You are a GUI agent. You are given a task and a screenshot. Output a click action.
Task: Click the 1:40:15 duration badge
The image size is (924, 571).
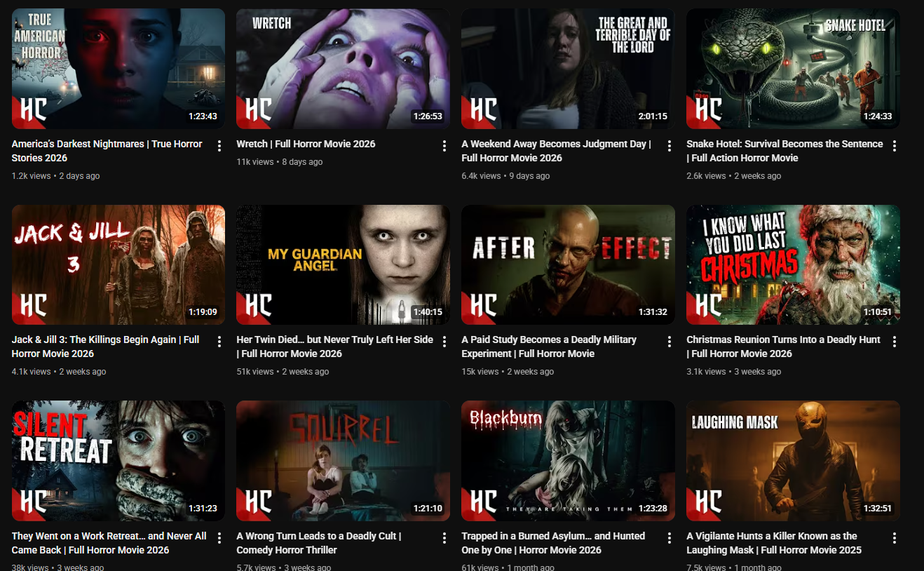tap(428, 312)
